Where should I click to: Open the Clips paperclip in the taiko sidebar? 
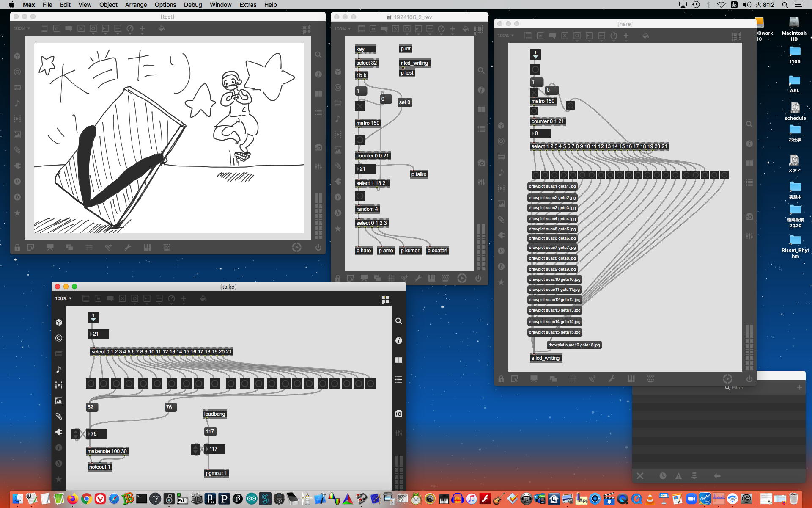point(59,417)
